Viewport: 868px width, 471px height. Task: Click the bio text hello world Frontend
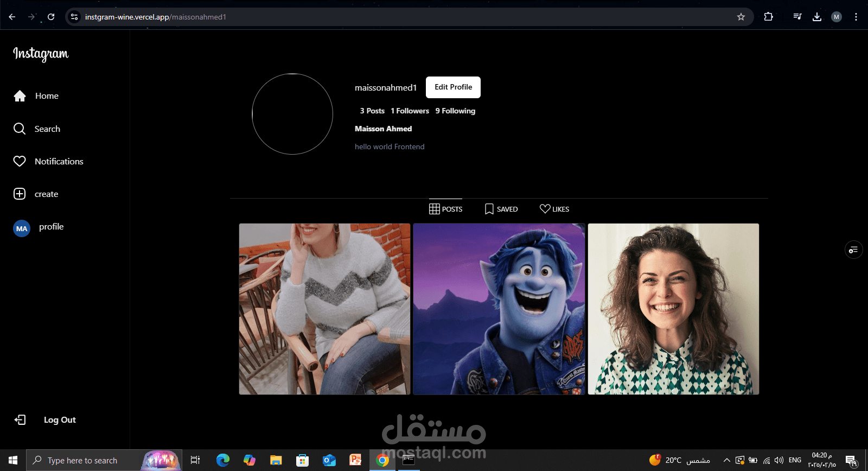pos(390,147)
